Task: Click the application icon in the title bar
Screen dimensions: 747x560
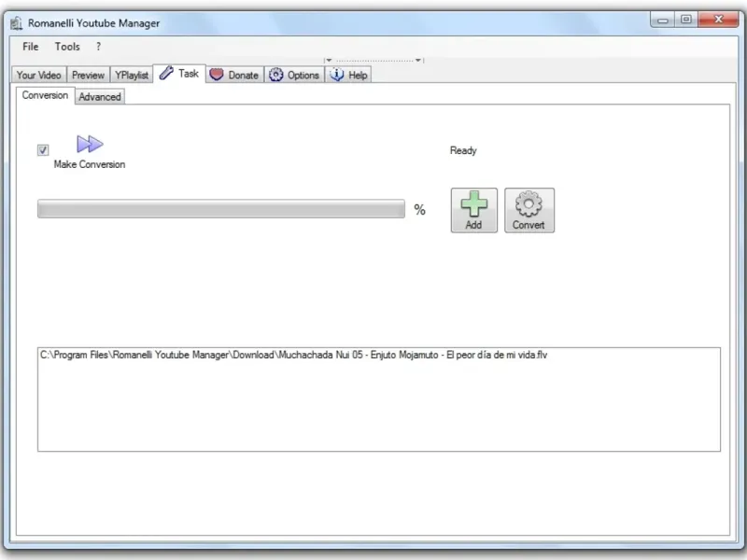Action: [x=17, y=22]
